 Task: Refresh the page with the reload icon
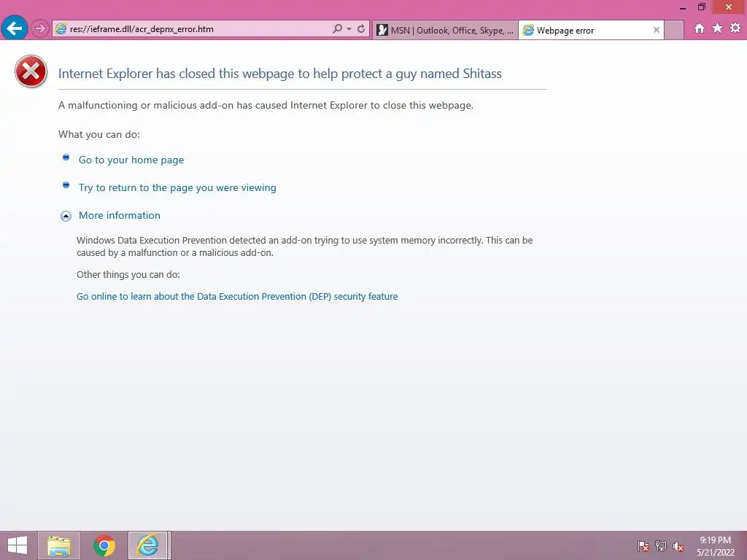coord(361,28)
